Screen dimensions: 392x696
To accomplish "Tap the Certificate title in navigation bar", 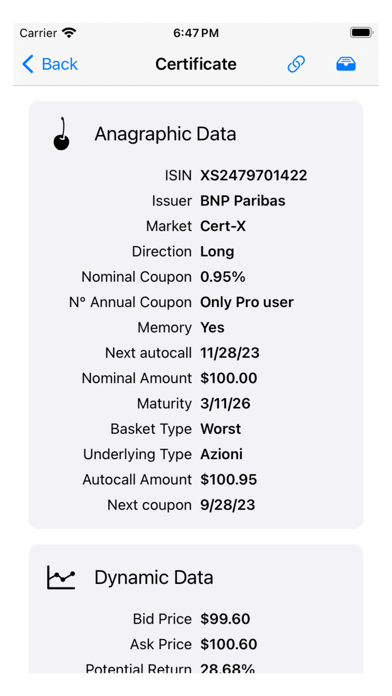I will (x=196, y=64).
